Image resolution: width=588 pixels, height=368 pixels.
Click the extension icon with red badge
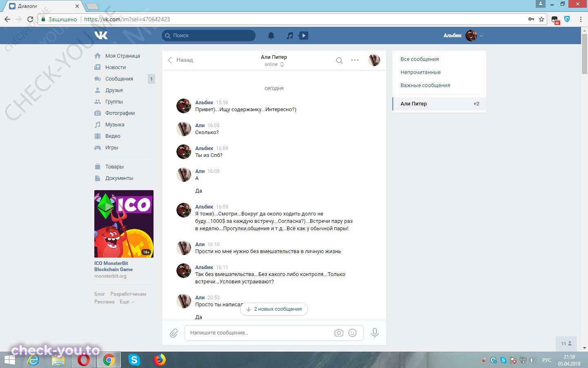click(x=555, y=20)
